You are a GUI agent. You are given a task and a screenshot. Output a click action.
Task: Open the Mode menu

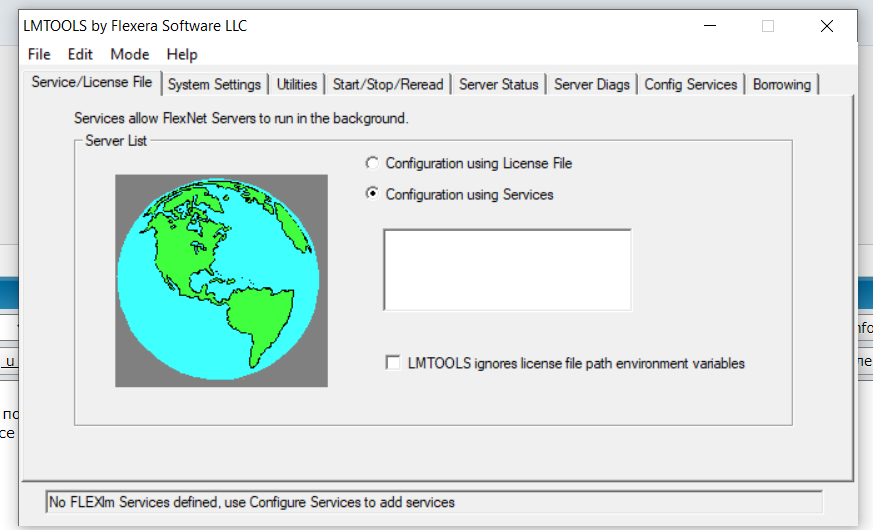coord(129,54)
